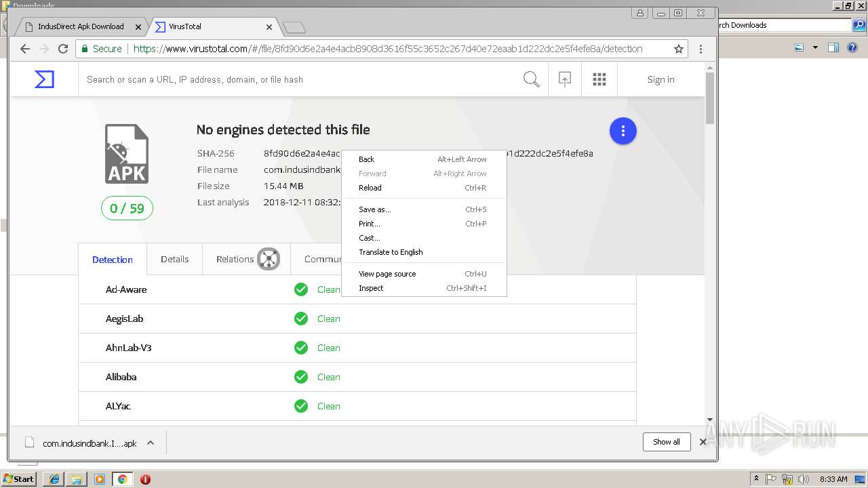This screenshot has height=488, width=868.
Task: Click the Chrome user profile icon
Action: point(640,12)
